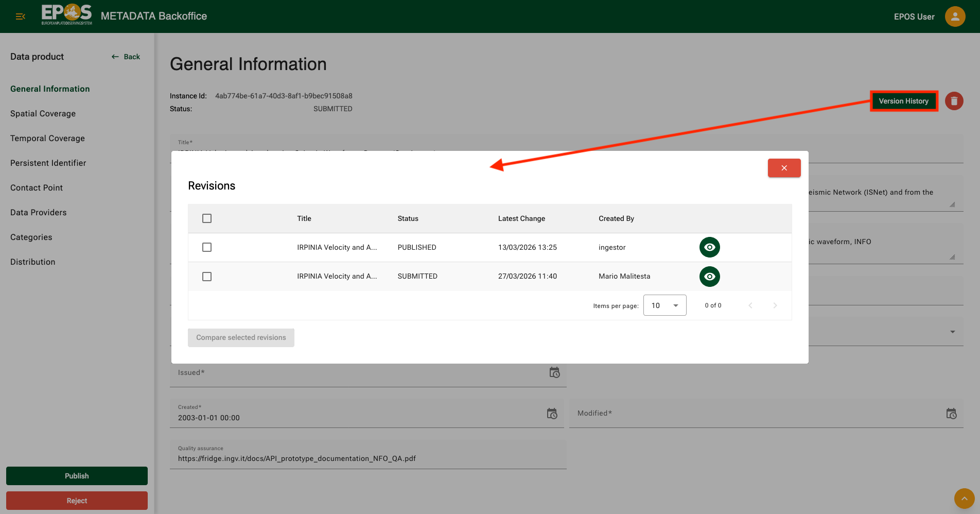
Task: Open the calendar picker for the Created field
Action: [552, 414]
